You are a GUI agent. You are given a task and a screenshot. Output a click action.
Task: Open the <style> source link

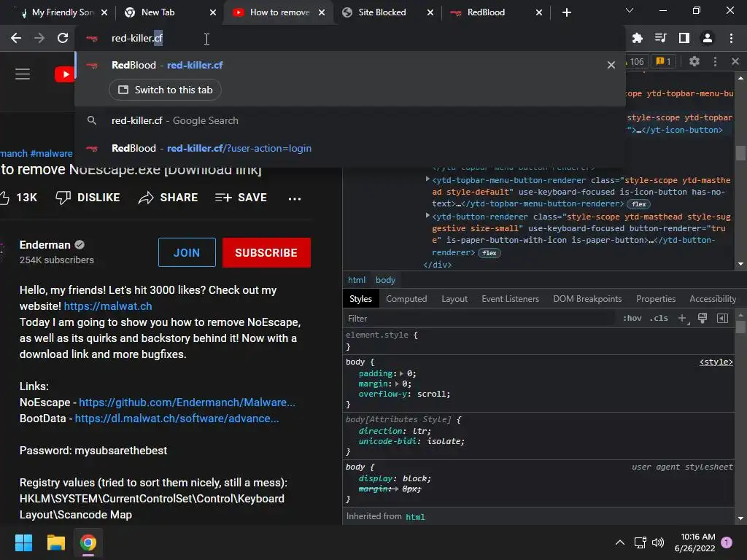click(716, 362)
